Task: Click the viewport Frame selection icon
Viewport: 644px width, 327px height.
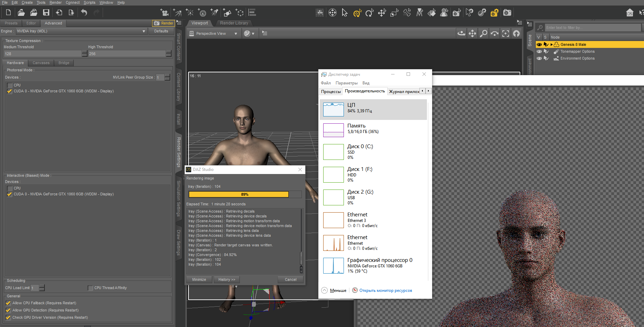Action: click(x=505, y=33)
